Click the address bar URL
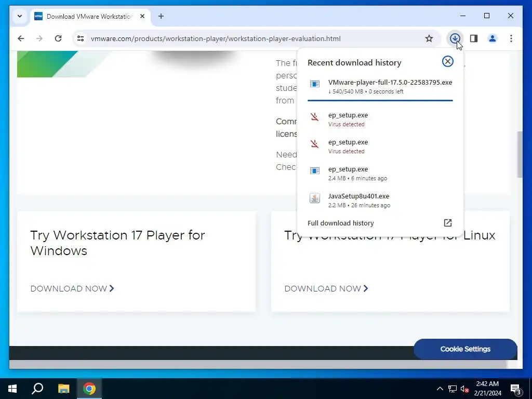Viewport: 532px width, 399px height. coord(216,38)
